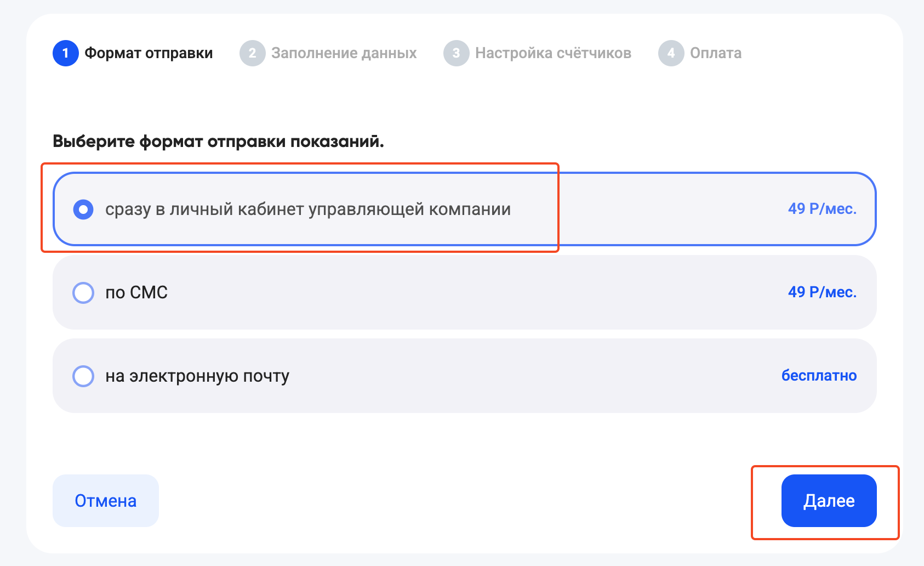Click the step 2 number circle
This screenshot has width=924, height=566.
(x=252, y=53)
